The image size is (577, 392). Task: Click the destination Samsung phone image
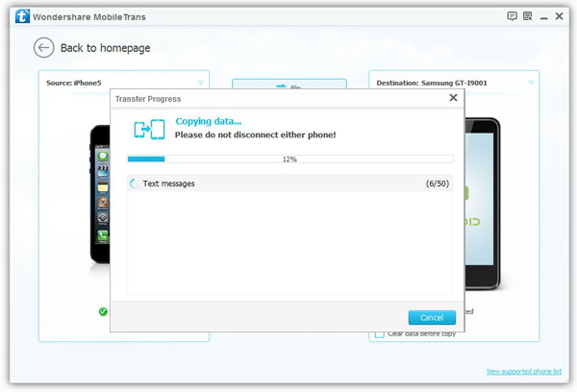tap(483, 204)
